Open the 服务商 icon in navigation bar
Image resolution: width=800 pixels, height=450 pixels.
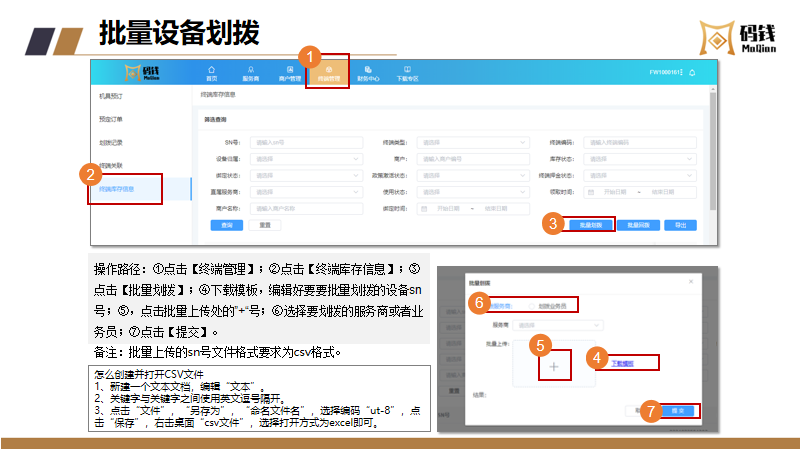250,72
